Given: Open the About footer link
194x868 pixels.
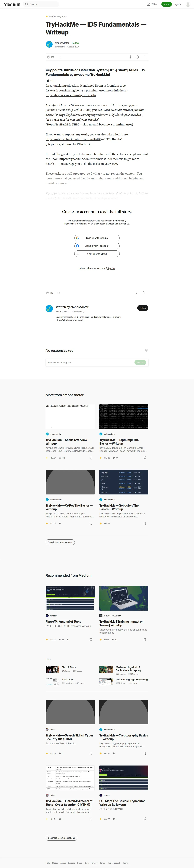Looking at the screenshot, I should click(63, 863).
